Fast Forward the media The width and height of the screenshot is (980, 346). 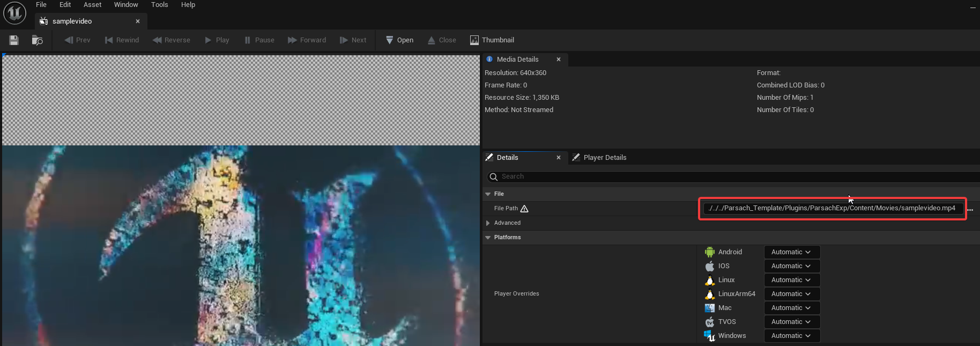click(x=307, y=40)
